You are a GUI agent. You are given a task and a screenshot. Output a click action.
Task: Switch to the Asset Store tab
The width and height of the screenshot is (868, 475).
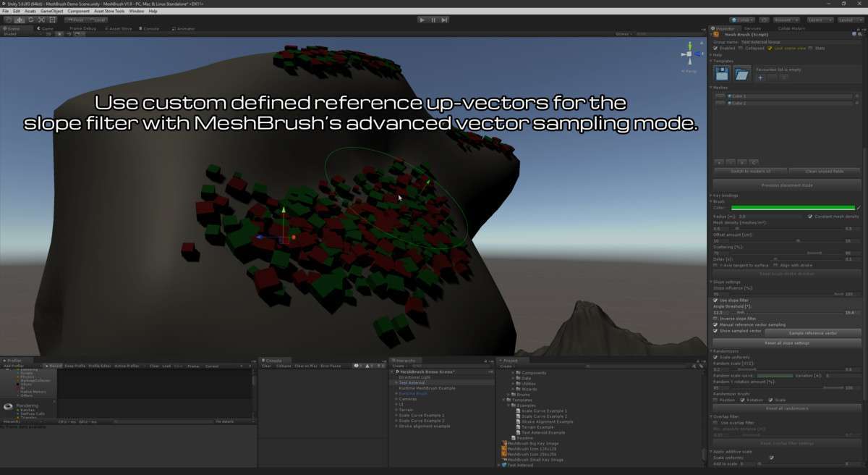pyautogui.click(x=119, y=29)
